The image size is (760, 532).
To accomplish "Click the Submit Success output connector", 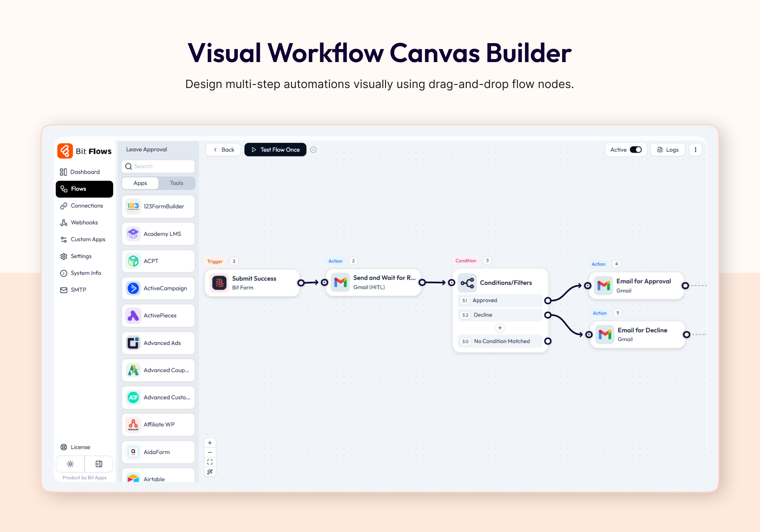I will (301, 283).
